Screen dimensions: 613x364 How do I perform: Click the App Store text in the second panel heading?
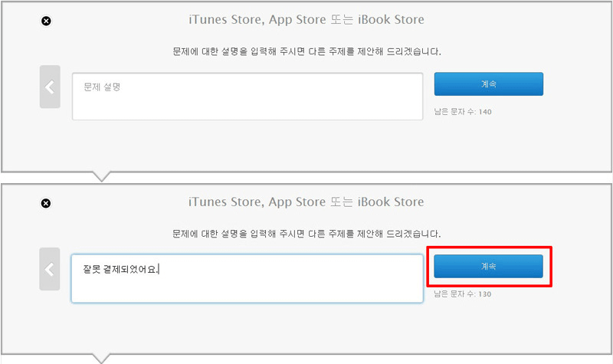click(x=297, y=202)
